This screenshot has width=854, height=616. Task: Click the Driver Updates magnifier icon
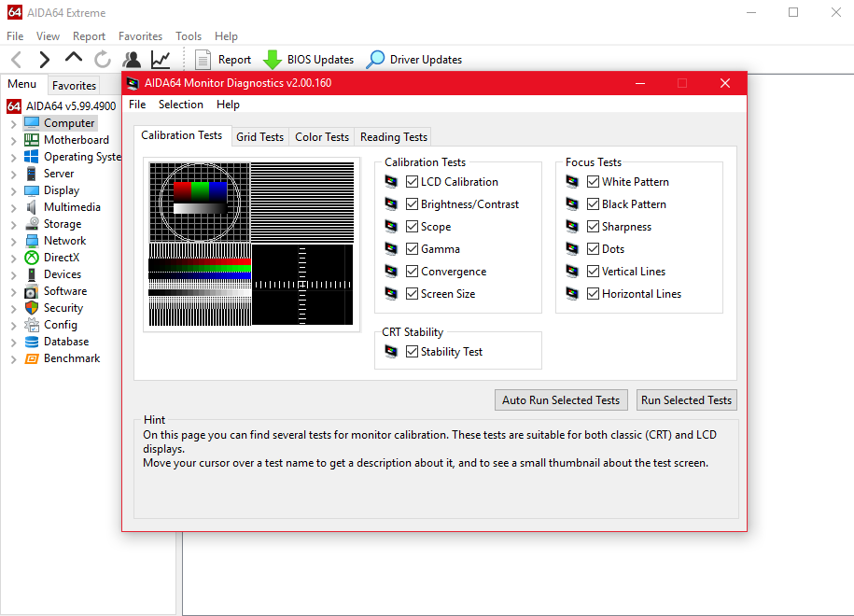click(x=375, y=60)
